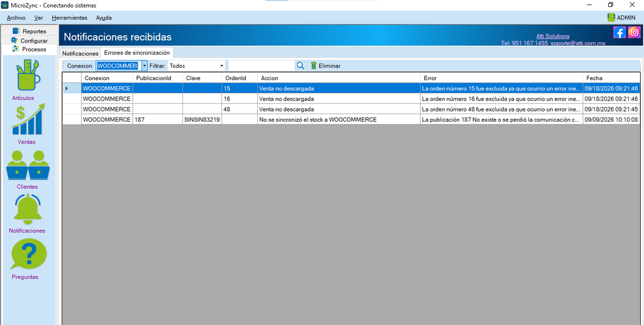Viewport: 644px width, 325px height.
Task: Sort by the Conexion column header
Action: pos(107,77)
